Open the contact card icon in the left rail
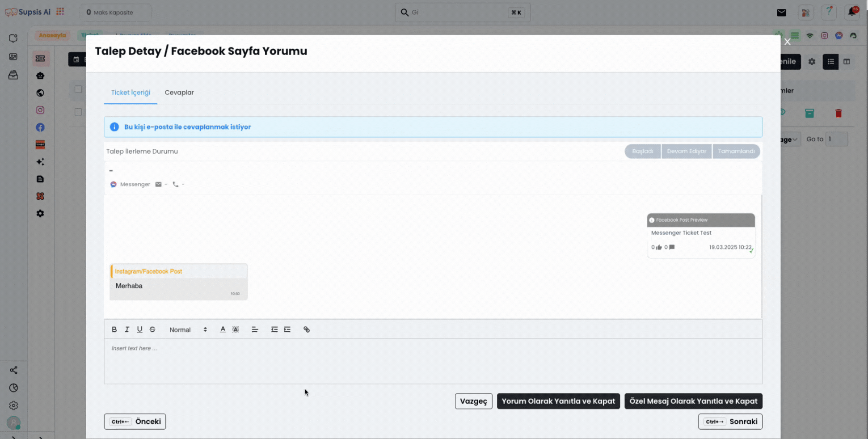Image resolution: width=868 pixels, height=439 pixels. [x=13, y=57]
